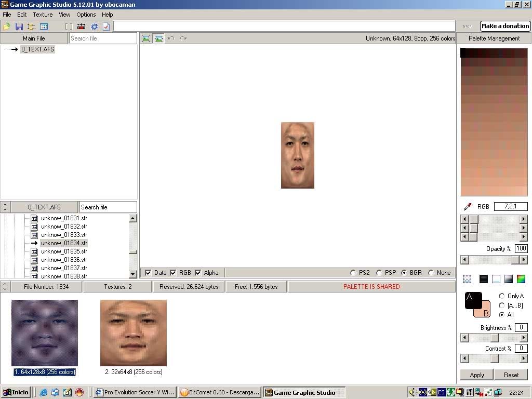Click the blue floppy disk save icon
This screenshot has height=399, width=532.
click(19, 26)
